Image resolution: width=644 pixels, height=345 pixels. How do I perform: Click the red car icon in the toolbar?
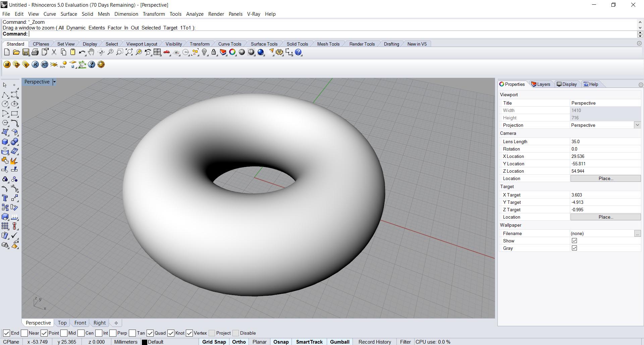(x=167, y=52)
